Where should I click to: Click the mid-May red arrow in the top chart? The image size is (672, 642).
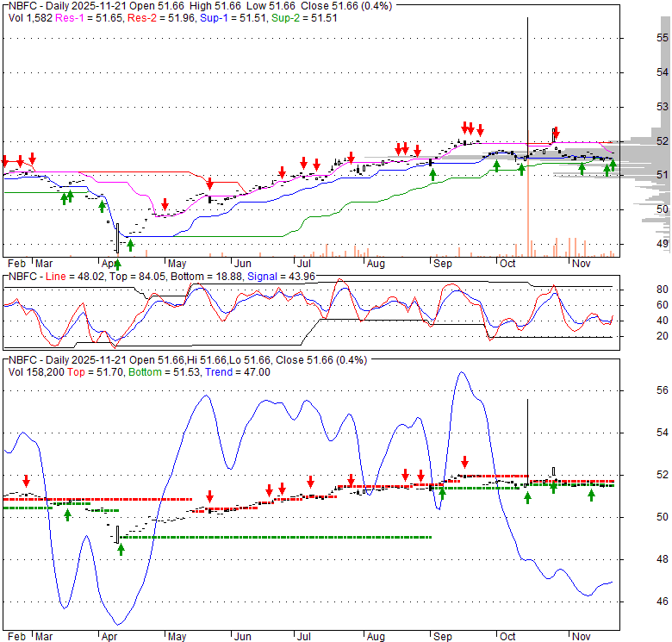coord(209,184)
